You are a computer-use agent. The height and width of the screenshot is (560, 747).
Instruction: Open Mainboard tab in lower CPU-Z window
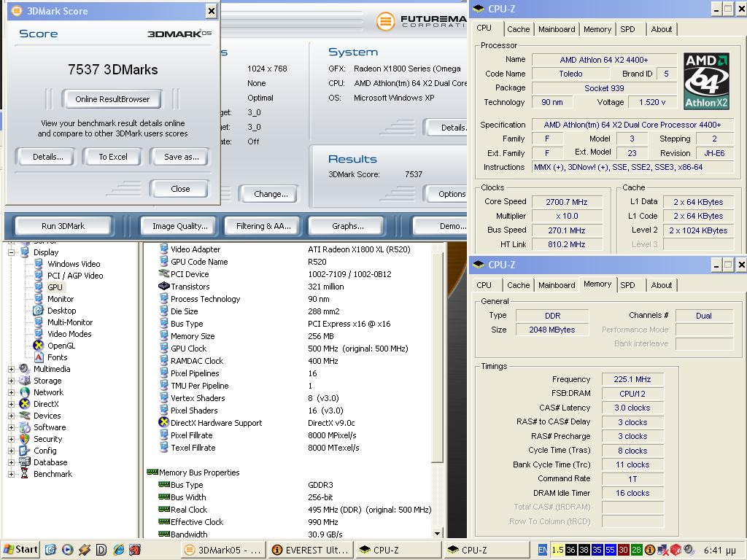tap(557, 285)
